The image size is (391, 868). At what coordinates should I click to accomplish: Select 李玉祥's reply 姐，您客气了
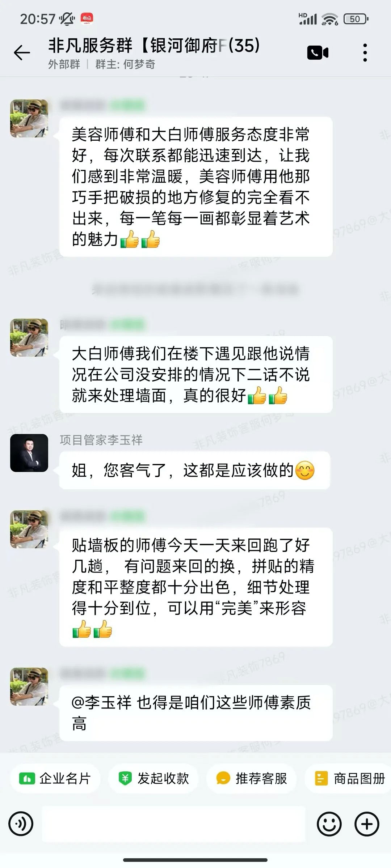(195, 471)
